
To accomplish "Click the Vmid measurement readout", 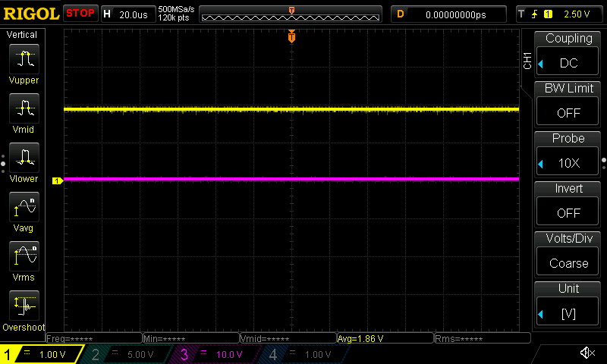I will click(288, 338).
